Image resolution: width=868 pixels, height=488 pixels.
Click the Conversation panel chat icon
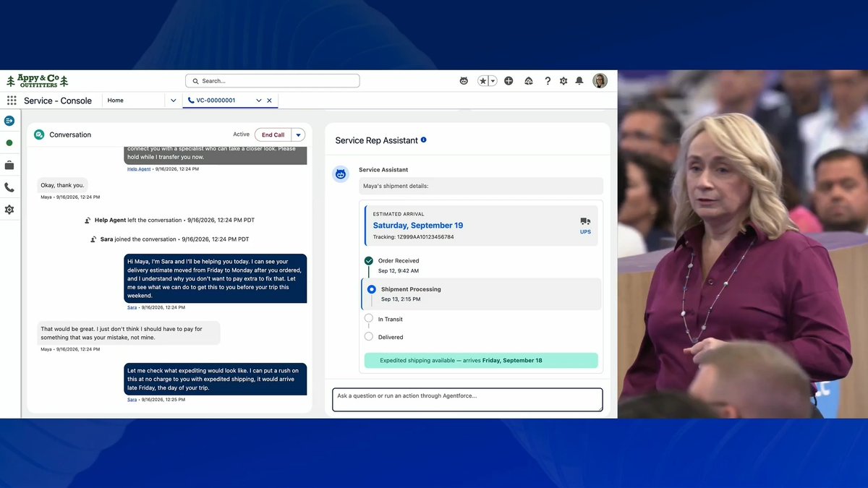[x=39, y=134]
